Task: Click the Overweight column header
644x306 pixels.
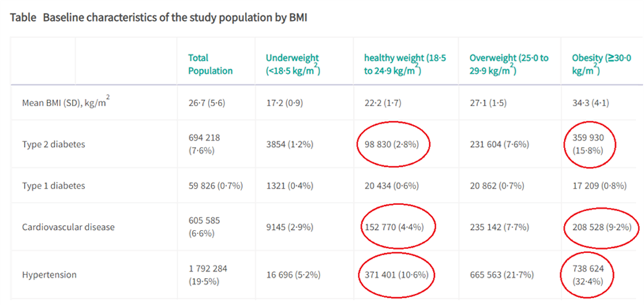Action: pos(509,64)
